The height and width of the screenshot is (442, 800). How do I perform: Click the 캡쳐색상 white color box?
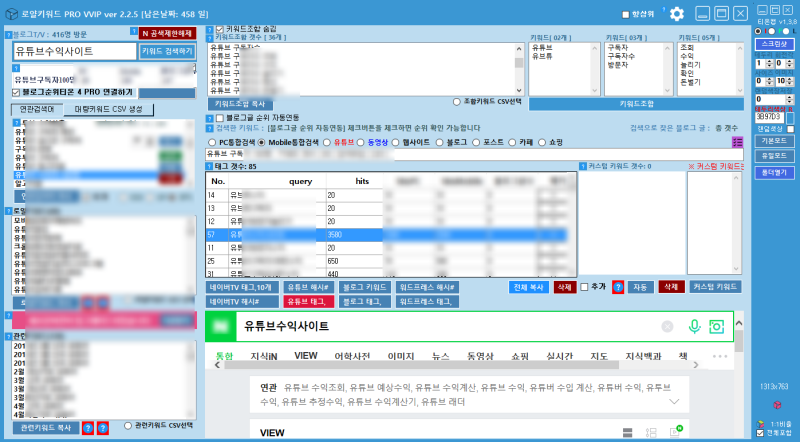click(790, 129)
